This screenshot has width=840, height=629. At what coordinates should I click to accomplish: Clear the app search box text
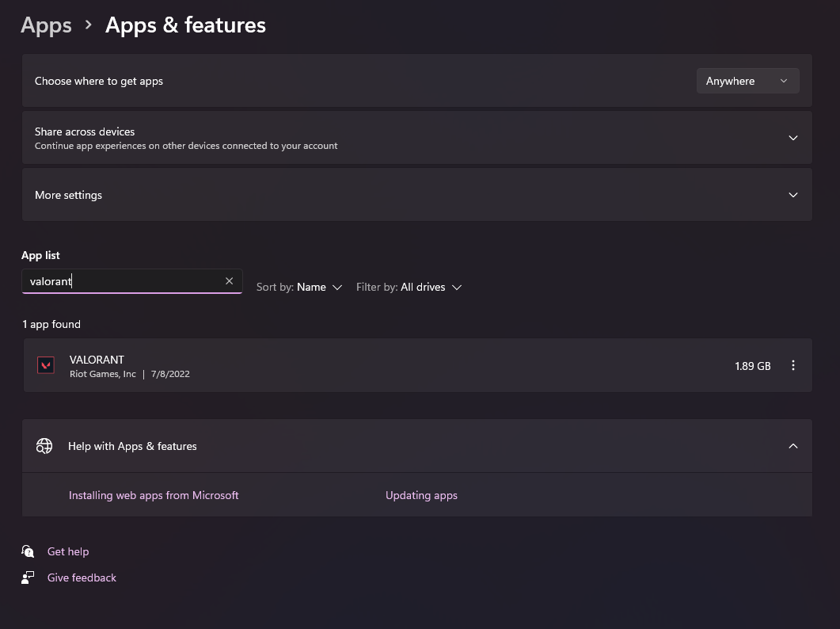pyautogui.click(x=230, y=281)
